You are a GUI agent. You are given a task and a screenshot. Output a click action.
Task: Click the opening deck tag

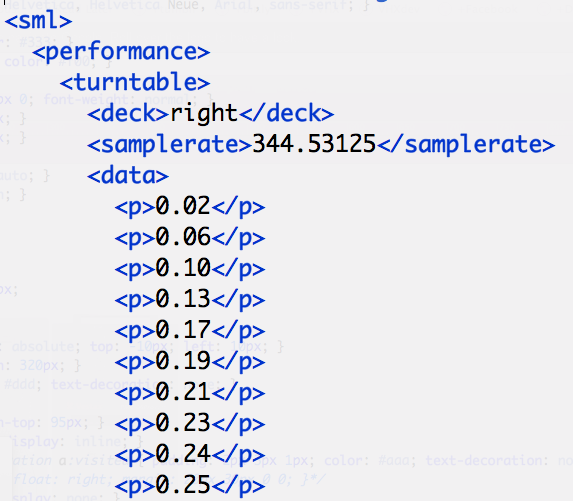click(x=128, y=113)
